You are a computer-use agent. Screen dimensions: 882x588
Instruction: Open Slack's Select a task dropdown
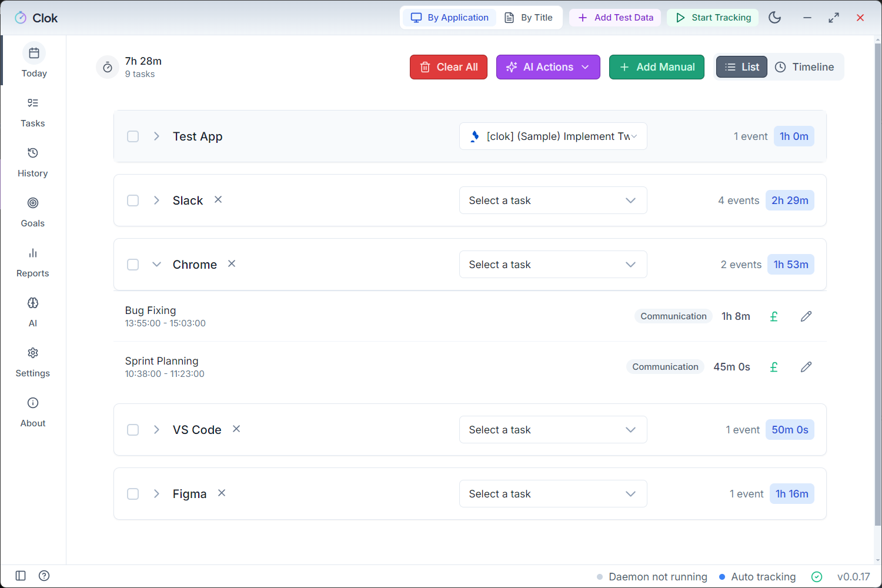coord(553,201)
